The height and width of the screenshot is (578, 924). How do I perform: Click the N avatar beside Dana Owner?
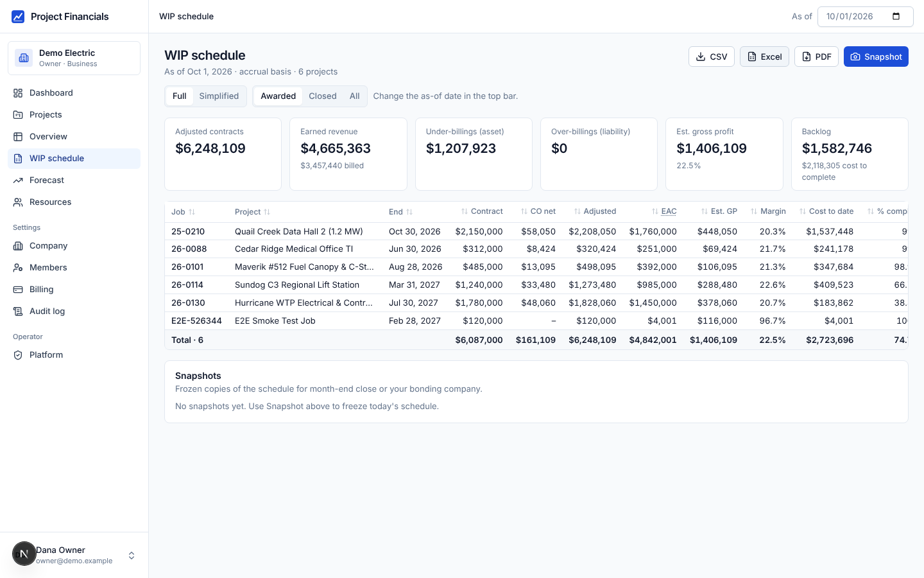tap(24, 554)
